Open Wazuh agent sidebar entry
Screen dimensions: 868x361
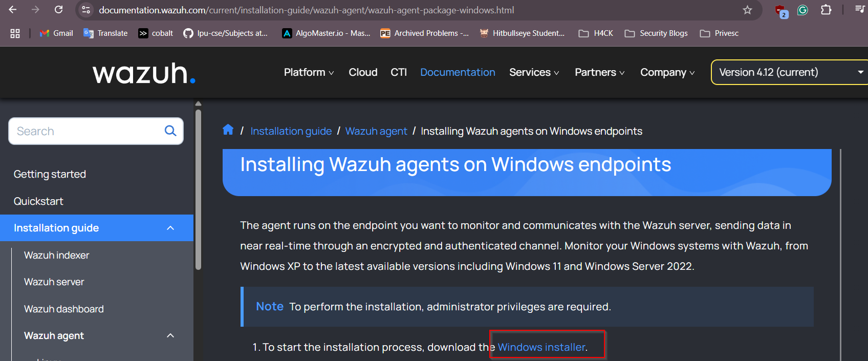tap(54, 335)
